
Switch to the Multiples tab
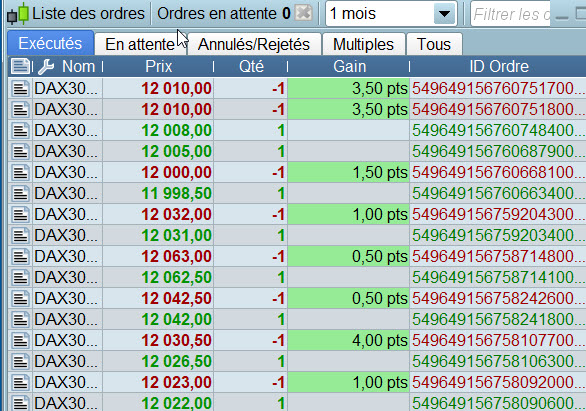tap(364, 44)
